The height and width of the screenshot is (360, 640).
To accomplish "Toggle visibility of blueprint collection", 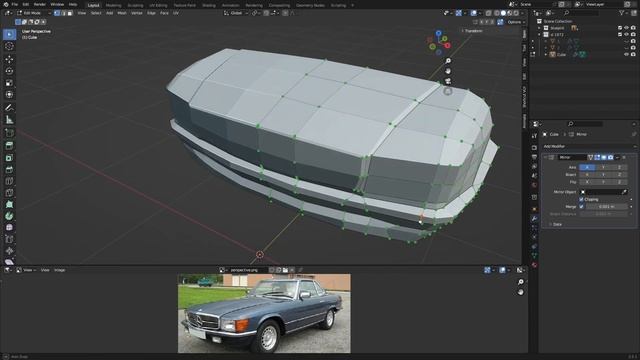I will coord(626,28).
